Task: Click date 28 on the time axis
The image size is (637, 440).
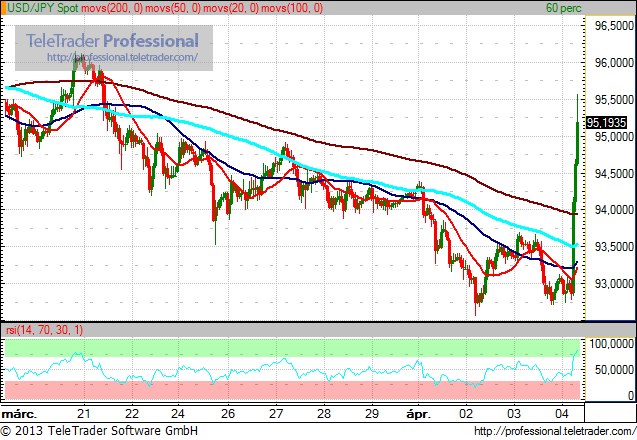Action: (324, 414)
